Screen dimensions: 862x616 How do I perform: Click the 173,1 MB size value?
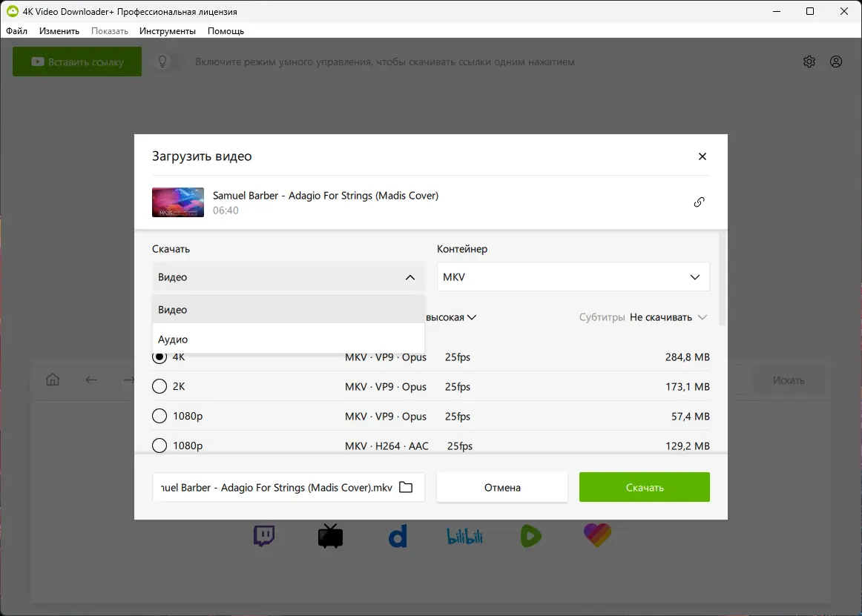pyautogui.click(x=687, y=387)
